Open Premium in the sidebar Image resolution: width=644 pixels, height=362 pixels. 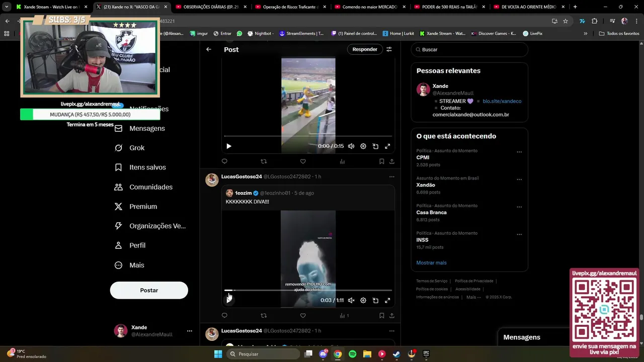pyautogui.click(x=136, y=207)
